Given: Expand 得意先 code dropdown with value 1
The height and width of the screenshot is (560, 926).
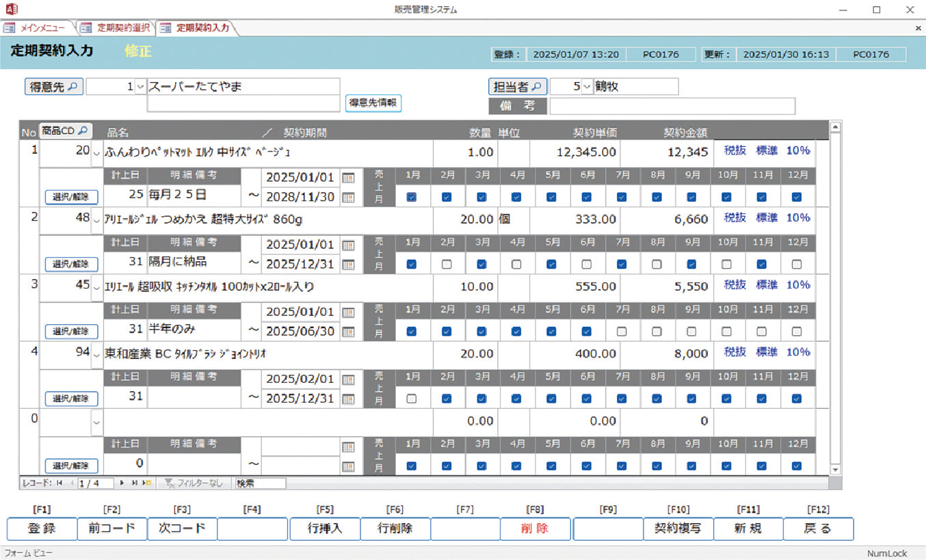Looking at the screenshot, I should [x=140, y=87].
